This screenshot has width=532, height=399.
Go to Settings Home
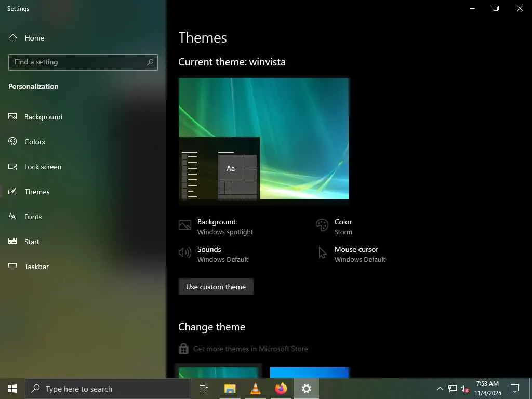pos(26,38)
